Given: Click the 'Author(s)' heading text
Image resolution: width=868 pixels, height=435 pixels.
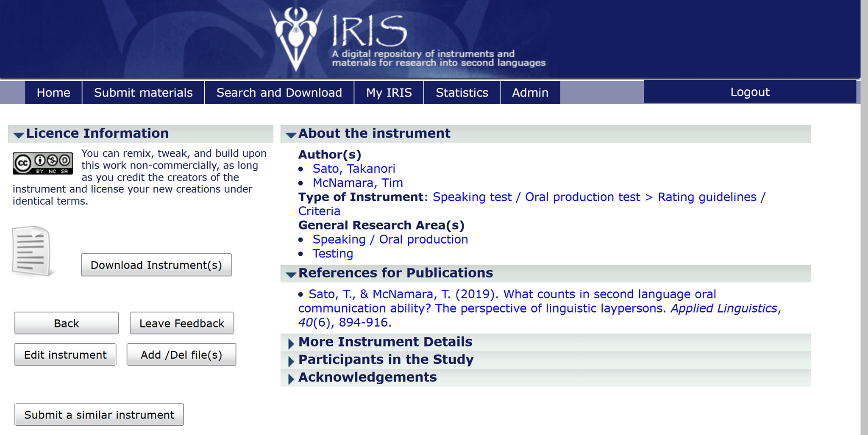Looking at the screenshot, I should (x=330, y=155).
